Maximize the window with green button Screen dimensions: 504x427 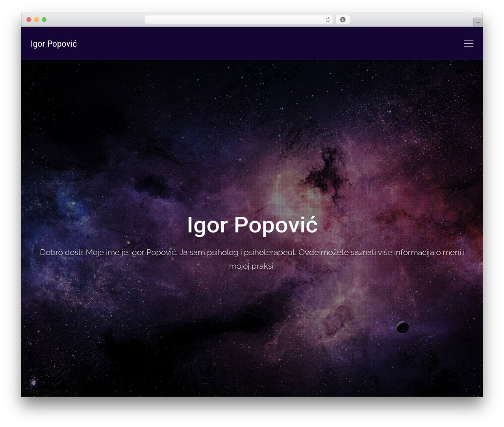click(44, 20)
